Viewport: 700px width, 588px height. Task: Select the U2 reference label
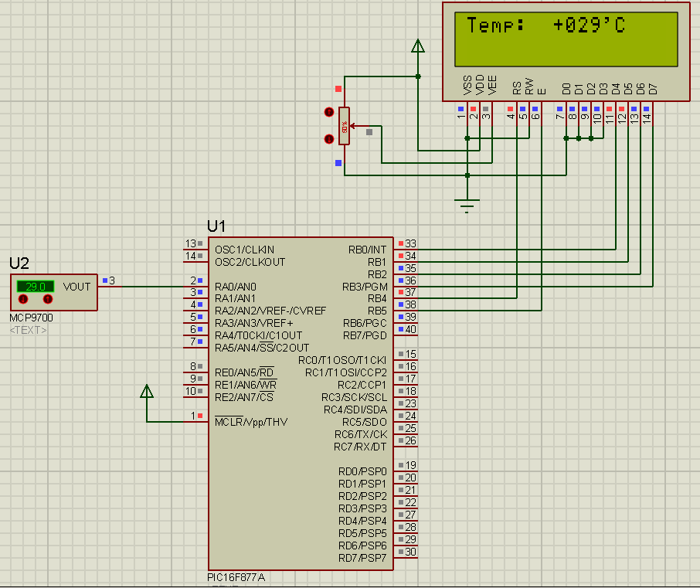(x=19, y=263)
